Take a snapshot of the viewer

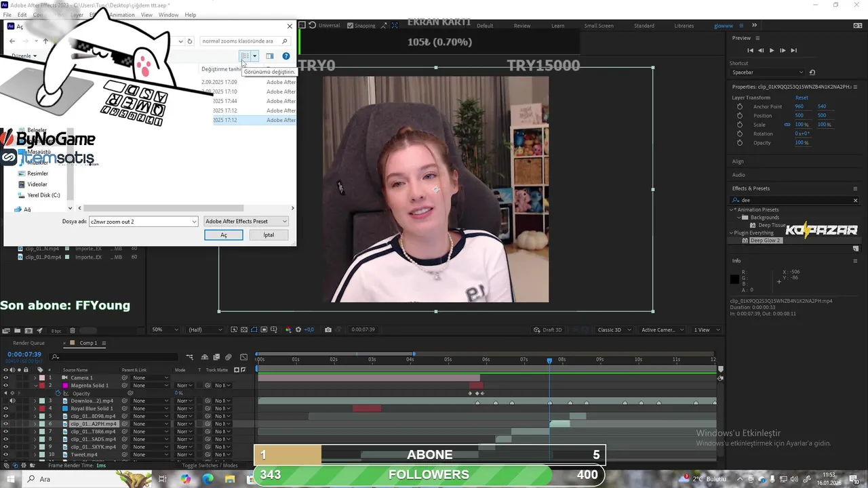tap(328, 329)
